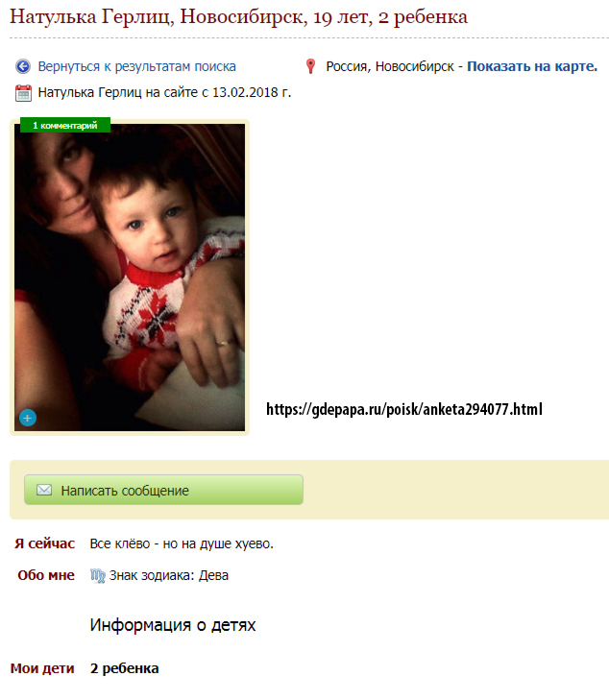
Task: Click the Информация о детях heading
Action: [x=173, y=625]
